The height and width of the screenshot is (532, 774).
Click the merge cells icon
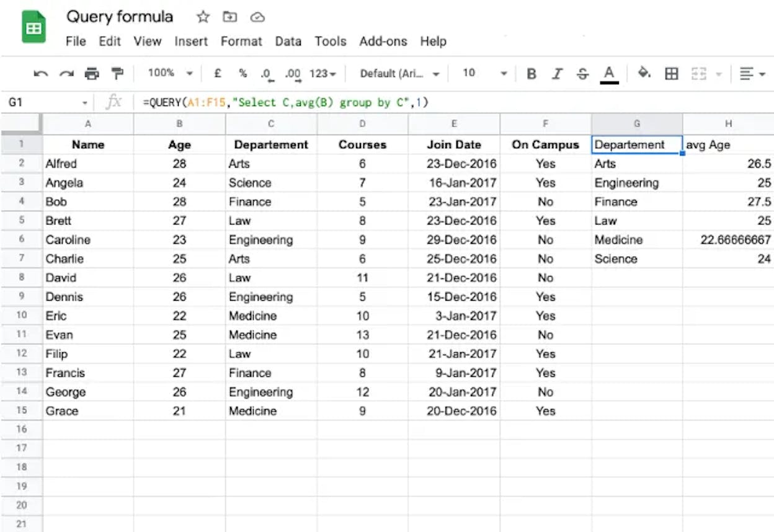(699, 74)
